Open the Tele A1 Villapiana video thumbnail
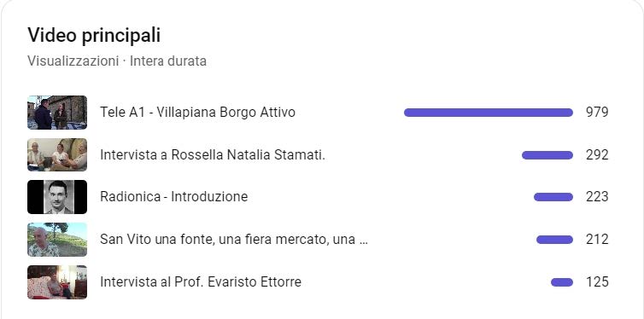 coord(57,113)
